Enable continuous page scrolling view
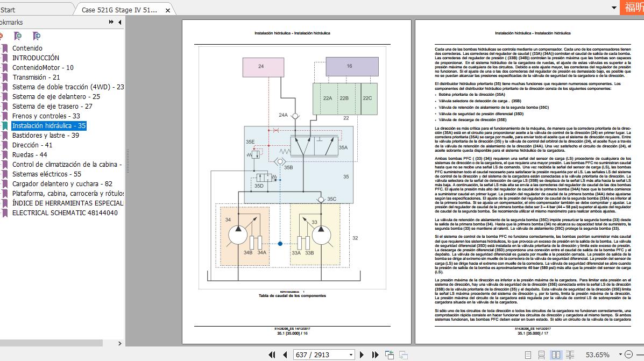644x361 pixels. click(x=542, y=355)
